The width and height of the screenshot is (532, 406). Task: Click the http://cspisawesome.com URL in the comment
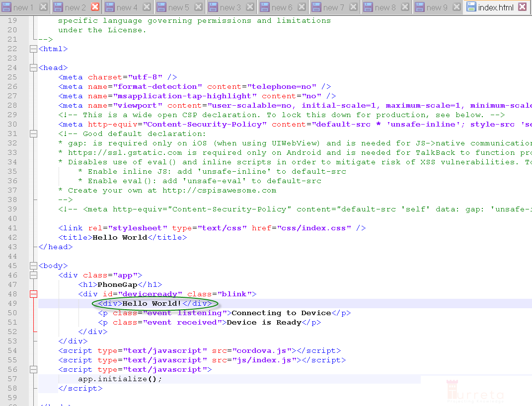coord(219,191)
